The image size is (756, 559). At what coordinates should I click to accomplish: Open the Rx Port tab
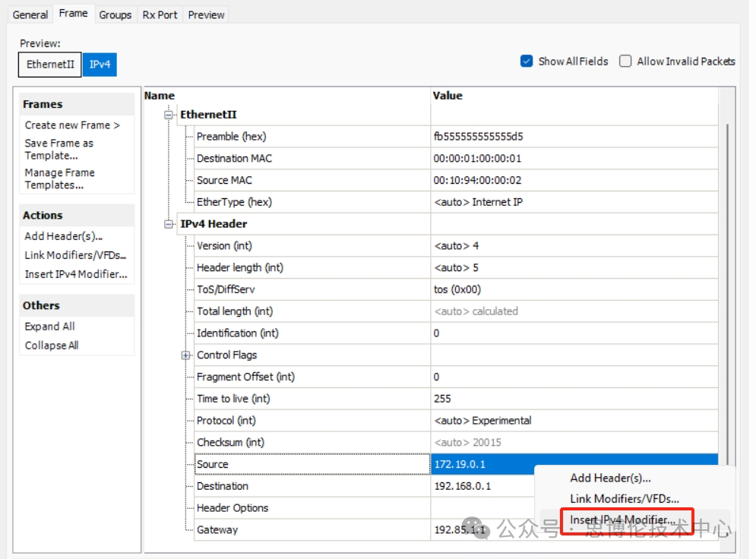point(160,14)
